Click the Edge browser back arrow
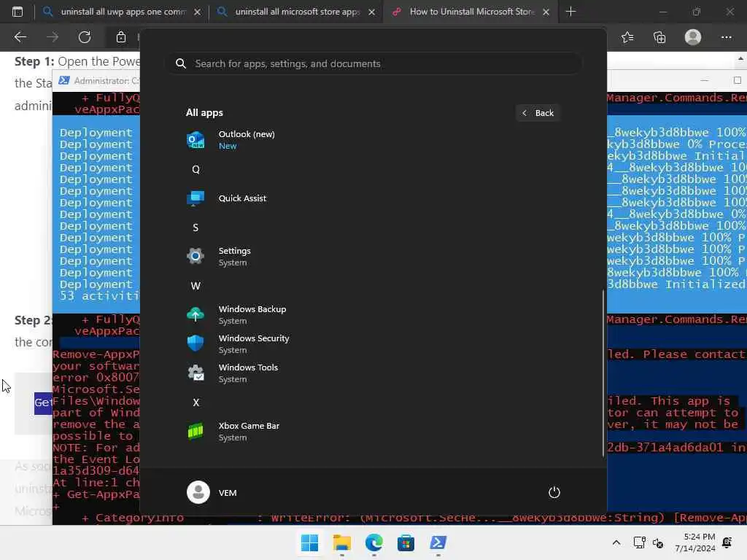Viewport: 747px width, 560px height. click(x=20, y=37)
